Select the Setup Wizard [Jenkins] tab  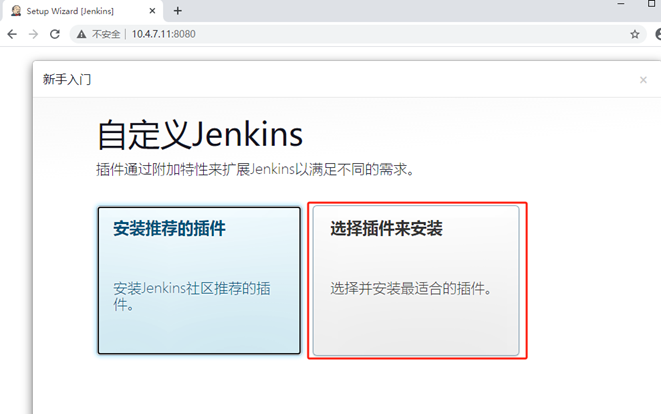(x=82, y=11)
